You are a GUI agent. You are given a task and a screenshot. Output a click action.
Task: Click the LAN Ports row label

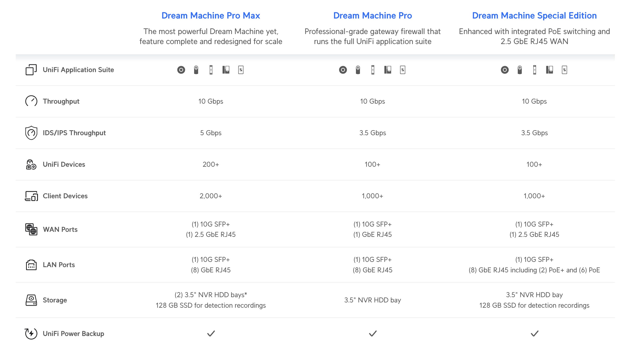59,265
